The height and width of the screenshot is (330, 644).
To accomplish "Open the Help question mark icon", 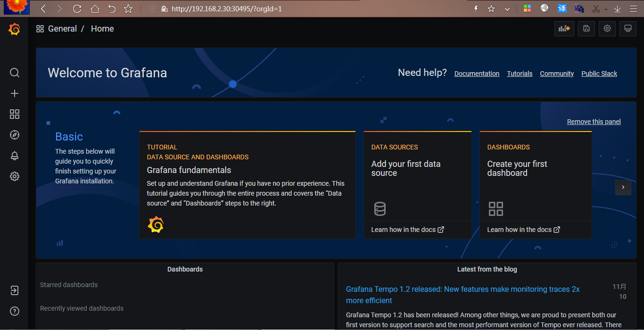I will [15, 311].
